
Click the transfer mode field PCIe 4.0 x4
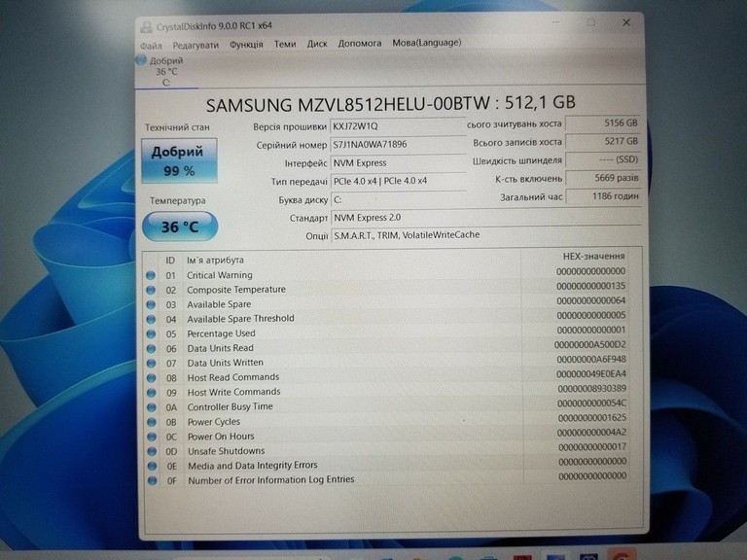(x=398, y=181)
